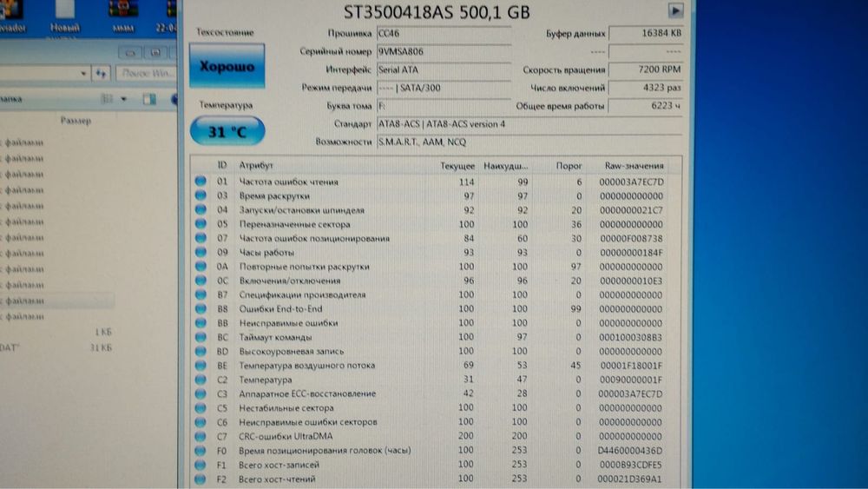Click raw value 000021D369A1 in row F2
868x489 pixels.
(x=630, y=479)
